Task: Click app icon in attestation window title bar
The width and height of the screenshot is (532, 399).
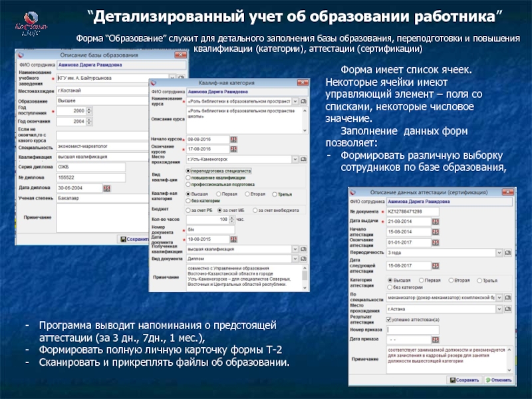Action: pos(353,192)
